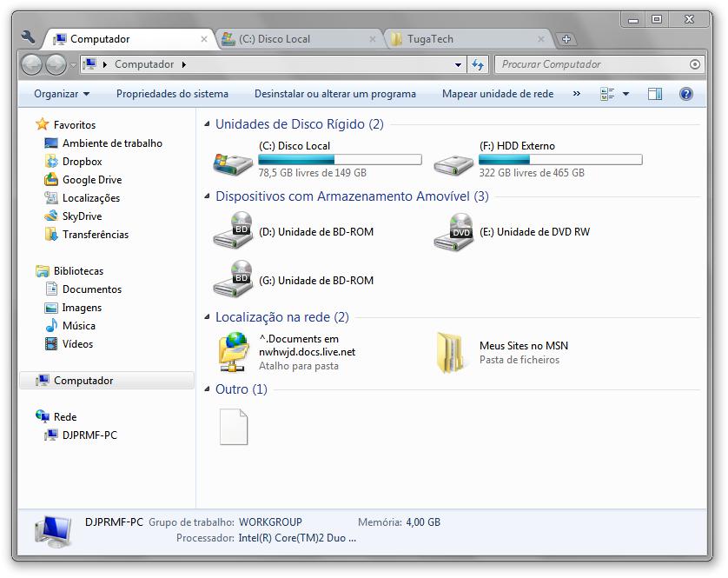Select the (E:) Unidade de DVD RW icon

pos(453,231)
